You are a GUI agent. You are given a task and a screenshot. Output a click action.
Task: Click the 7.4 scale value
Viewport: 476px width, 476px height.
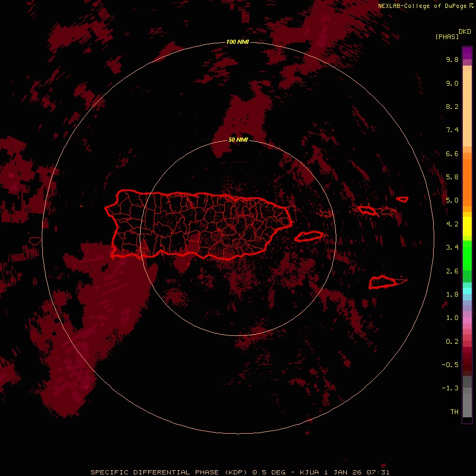452,130
